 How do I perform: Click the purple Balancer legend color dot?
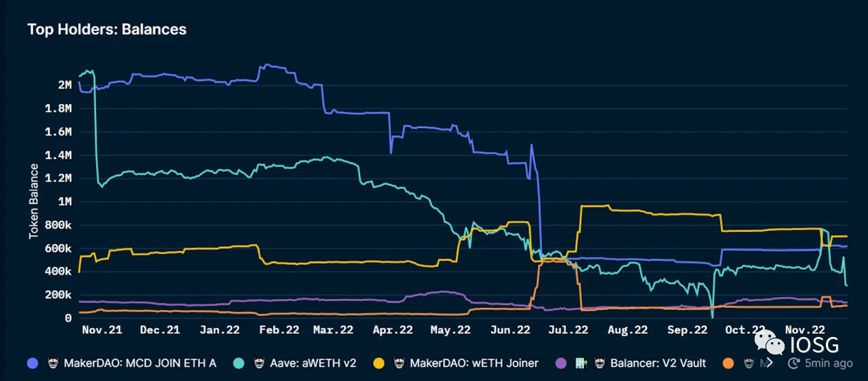(x=561, y=363)
